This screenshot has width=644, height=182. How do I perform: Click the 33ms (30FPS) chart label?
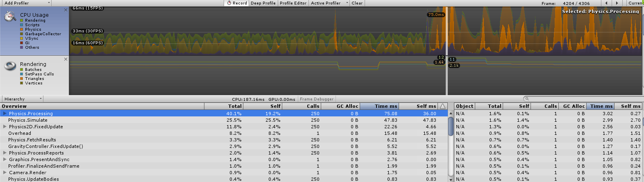(88, 31)
